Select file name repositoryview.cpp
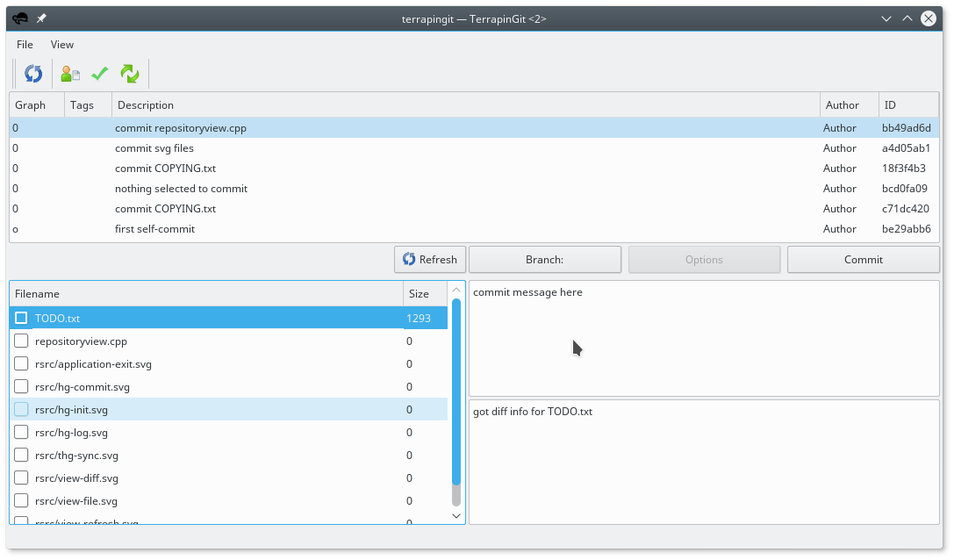Screen dimensions: 954x560 pyautogui.click(x=81, y=341)
